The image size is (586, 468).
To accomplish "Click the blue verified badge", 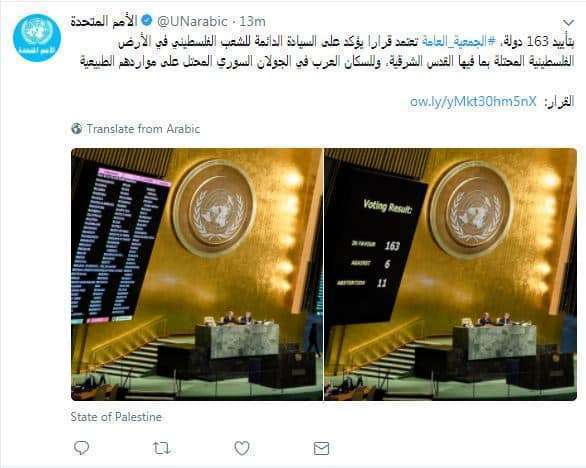I will pos(146,21).
